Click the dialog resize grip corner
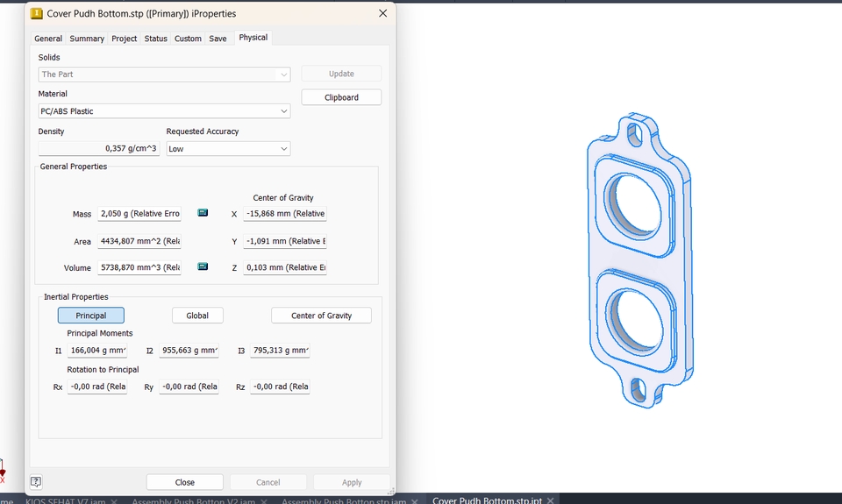Viewport: 842px width, 504px height. tap(391, 491)
